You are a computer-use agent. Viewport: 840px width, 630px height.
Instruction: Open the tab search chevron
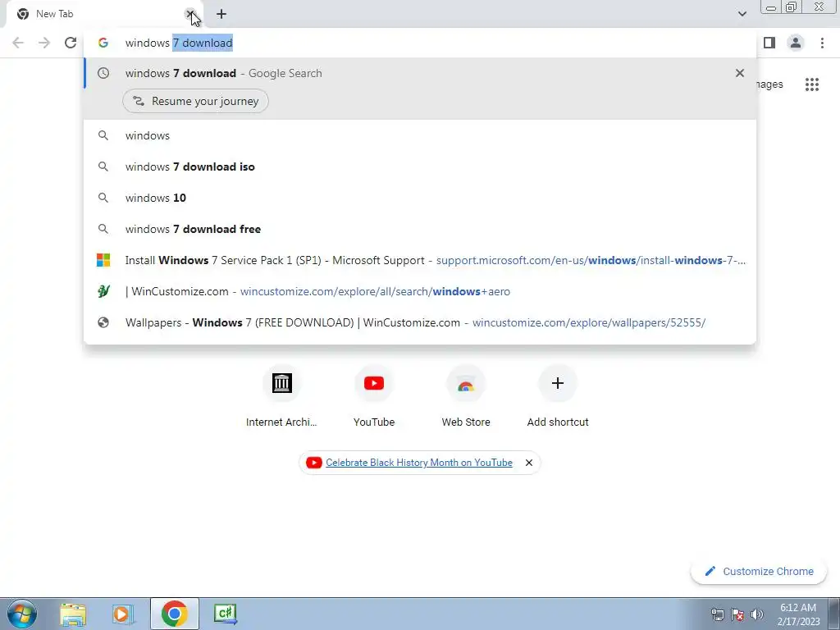coord(742,14)
